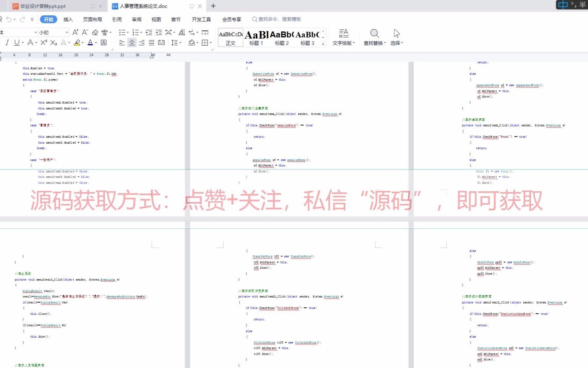Click the input method indicator 中
This screenshot has width=588, height=368.
pyautogui.click(x=563, y=5)
